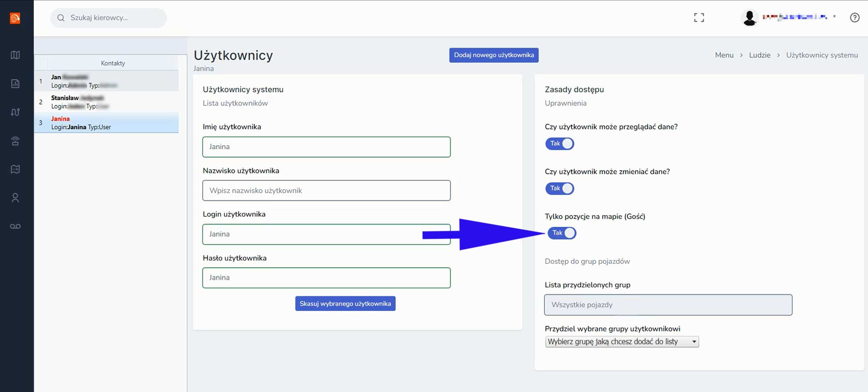Click the 'Login użytkownika' input field
This screenshot has height=392, width=868.
pyautogui.click(x=326, y=234)
